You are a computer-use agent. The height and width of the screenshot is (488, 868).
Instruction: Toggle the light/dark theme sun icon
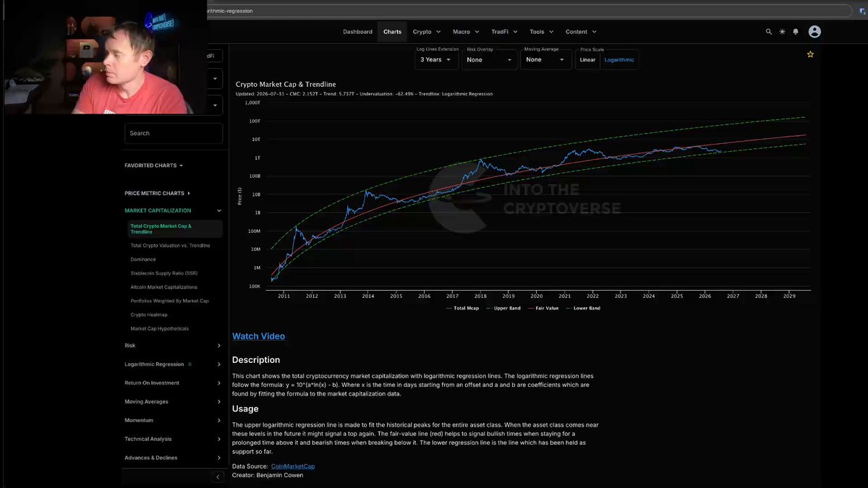(x=782, y=32)
